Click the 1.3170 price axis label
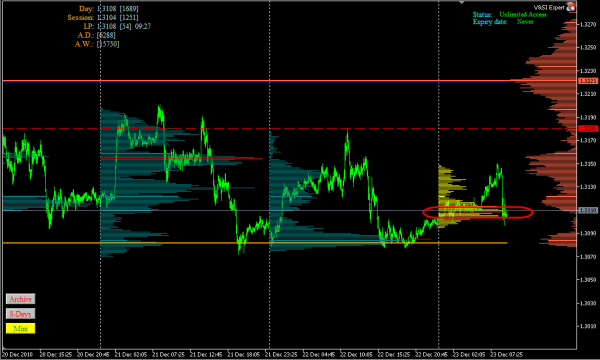Image resolution: width=600 pixels, height=360 pixels. point(588,140)
